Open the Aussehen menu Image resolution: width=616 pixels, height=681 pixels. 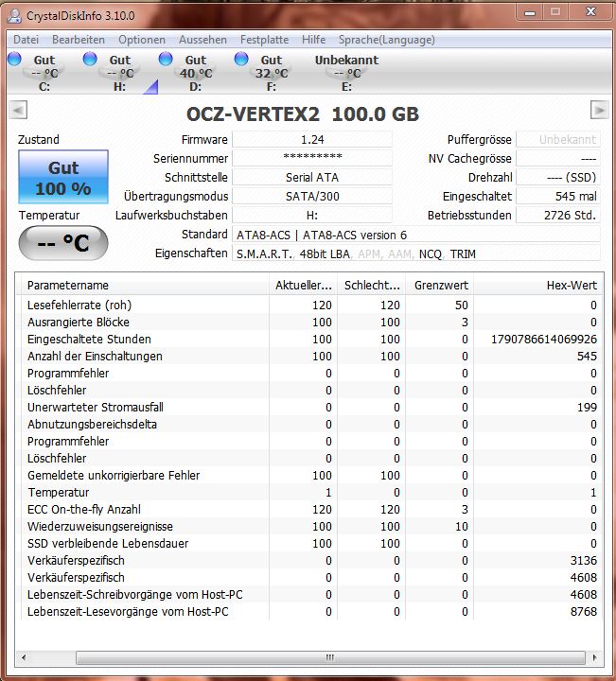tap(202, 40)
